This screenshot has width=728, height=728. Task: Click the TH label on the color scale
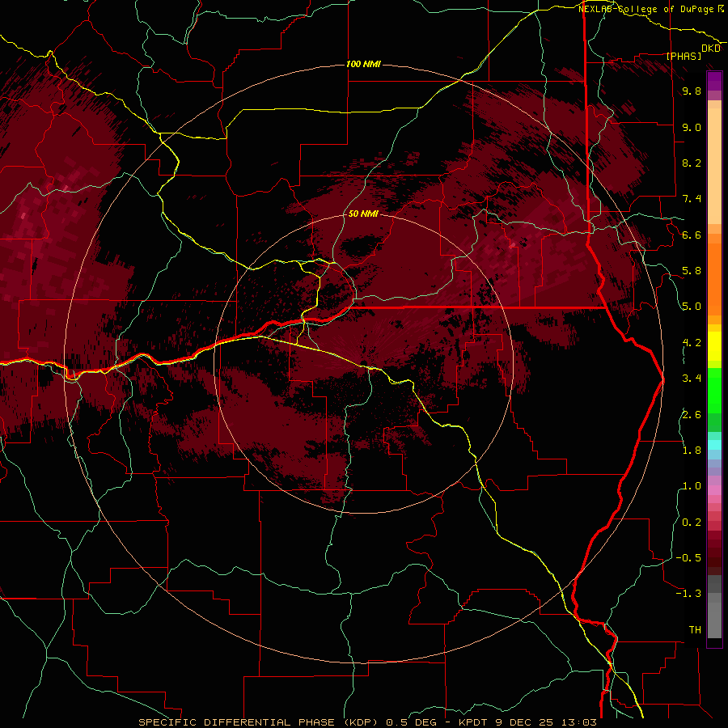click(695, 629)
